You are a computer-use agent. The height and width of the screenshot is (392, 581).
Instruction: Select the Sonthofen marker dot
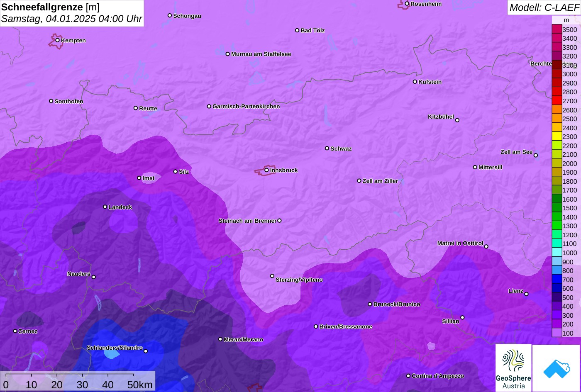tap(51, 101)
